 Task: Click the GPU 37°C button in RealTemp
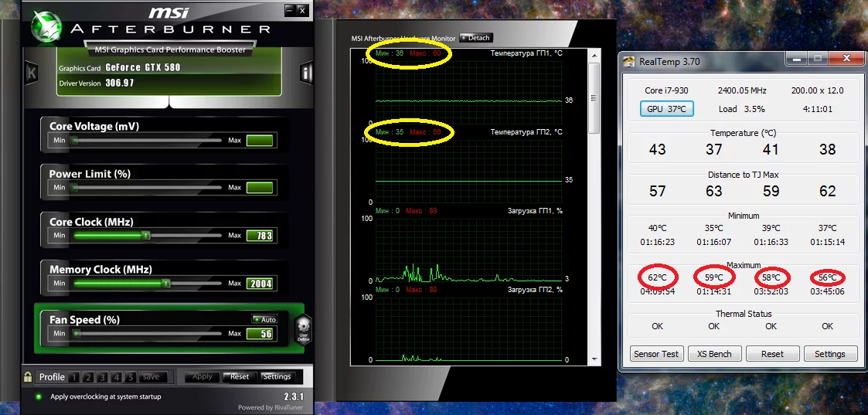pos(666,109)
